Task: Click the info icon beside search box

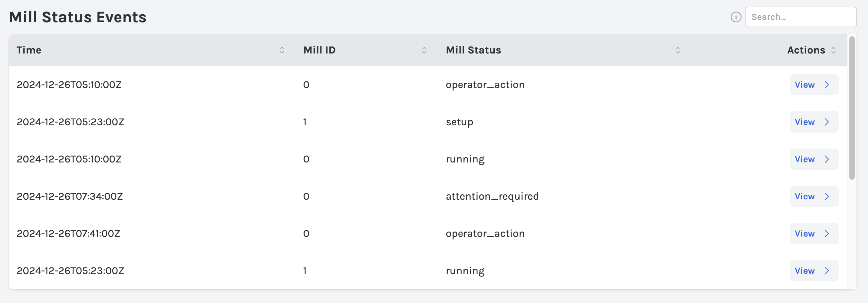Action: coord(736,17)
